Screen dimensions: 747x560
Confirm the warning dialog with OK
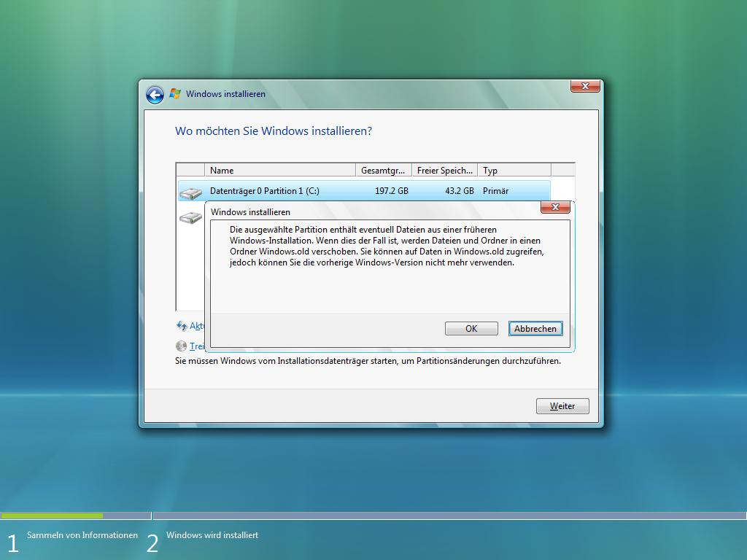471,329
